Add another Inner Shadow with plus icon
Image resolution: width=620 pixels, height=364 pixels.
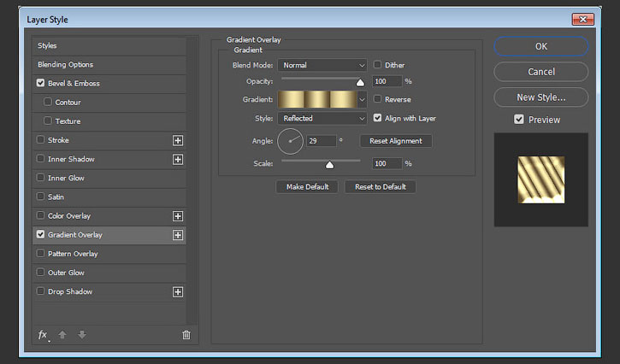[178, 159]
